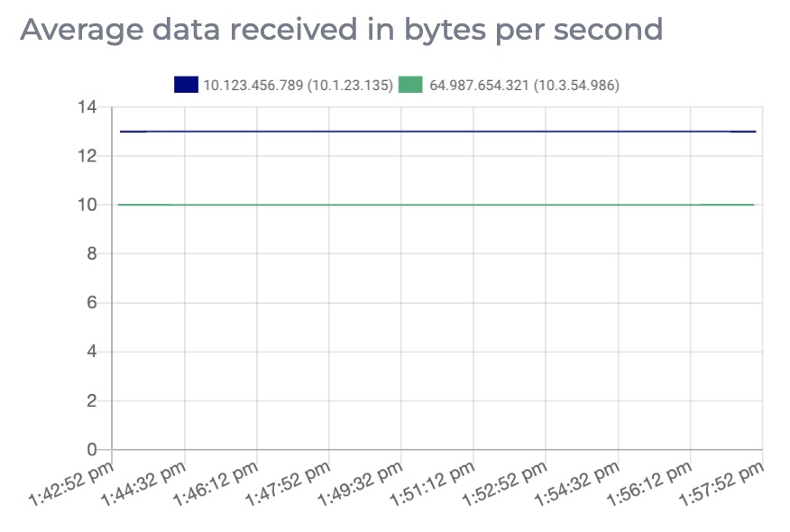Click the navy blue legend color swatch
The height and width of the screenshot is (532, 790).
[x=186, y=85]
